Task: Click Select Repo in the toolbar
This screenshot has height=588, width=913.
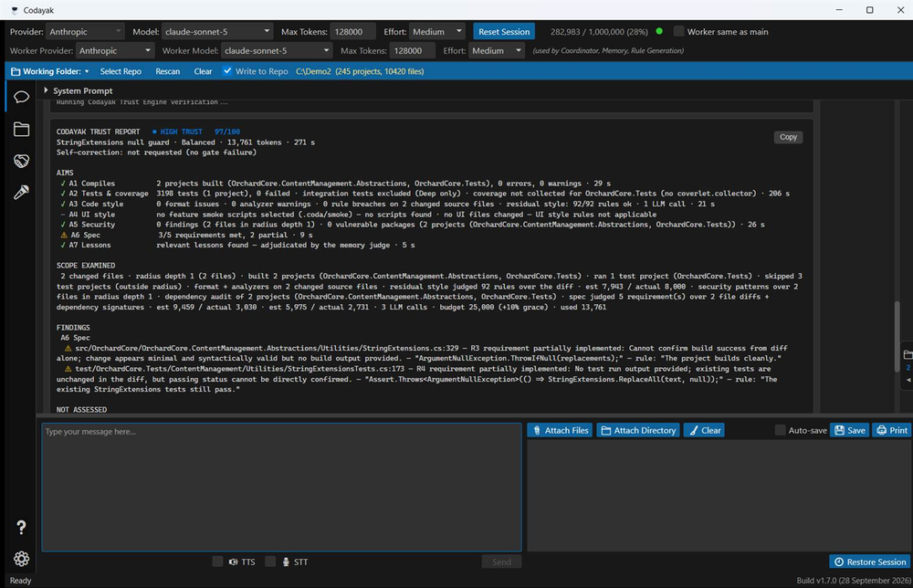Action: click(121, 71)
